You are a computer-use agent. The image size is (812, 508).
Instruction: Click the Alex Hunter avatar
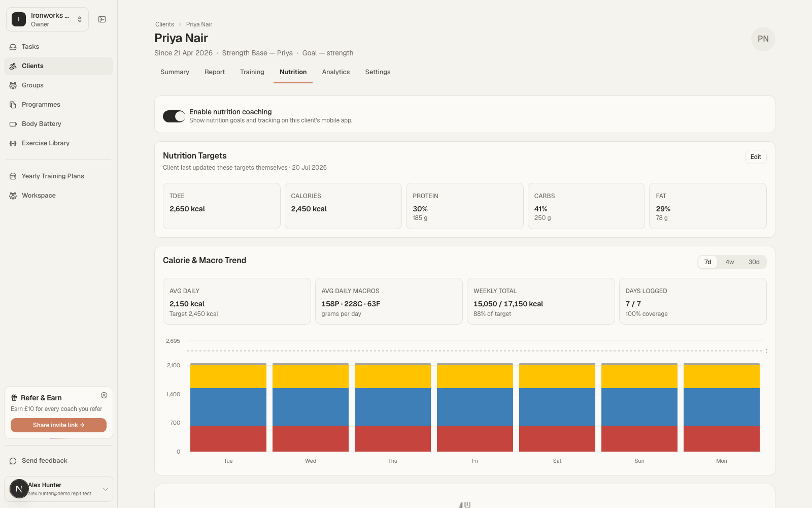19,489
